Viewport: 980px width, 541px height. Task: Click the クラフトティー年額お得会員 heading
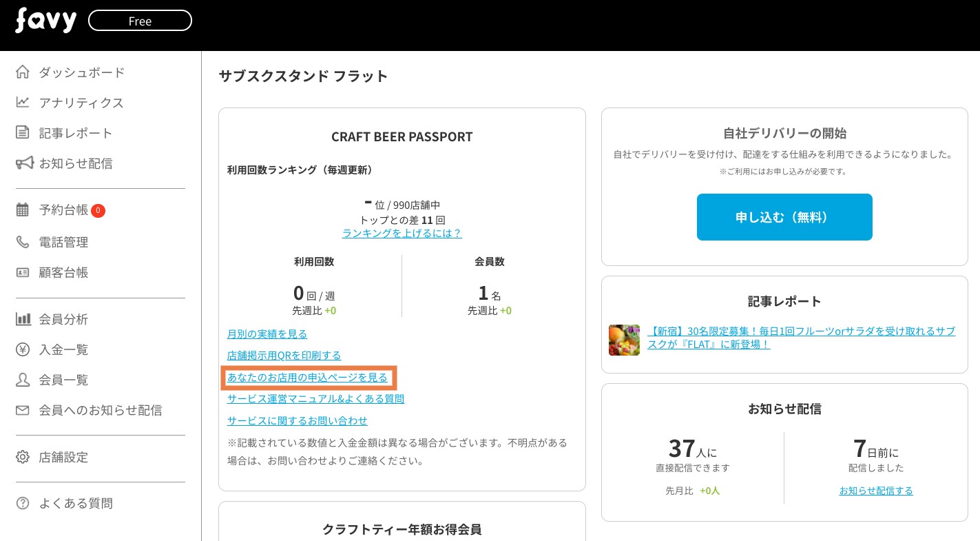402,529
